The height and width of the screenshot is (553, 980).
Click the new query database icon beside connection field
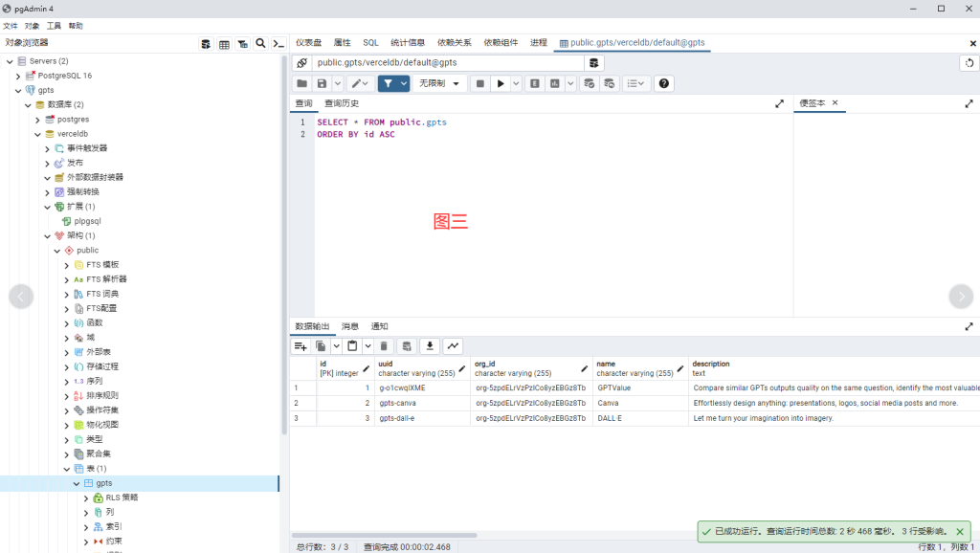click(593, 62)
